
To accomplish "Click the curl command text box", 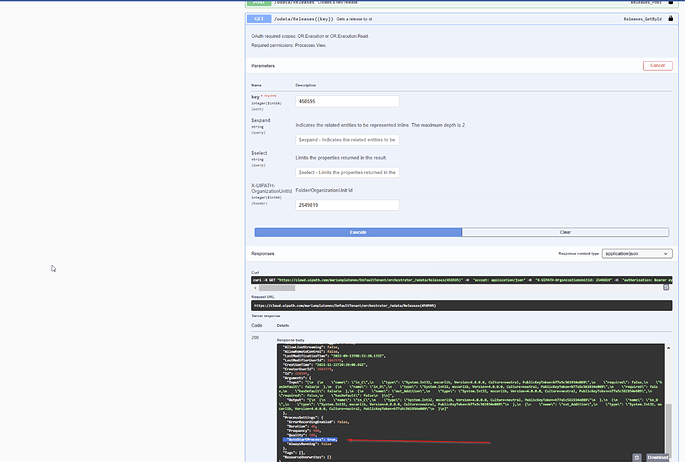I will [462, 280].
